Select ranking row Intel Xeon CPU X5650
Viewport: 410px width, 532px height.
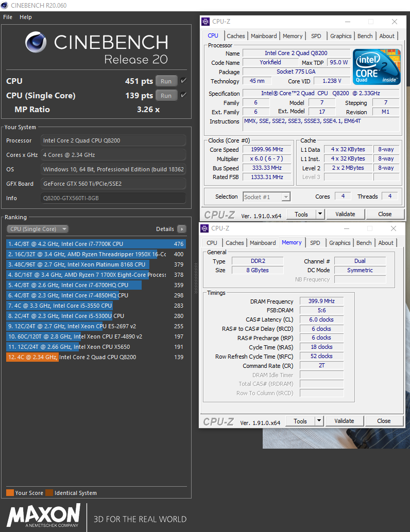(96, 347)
